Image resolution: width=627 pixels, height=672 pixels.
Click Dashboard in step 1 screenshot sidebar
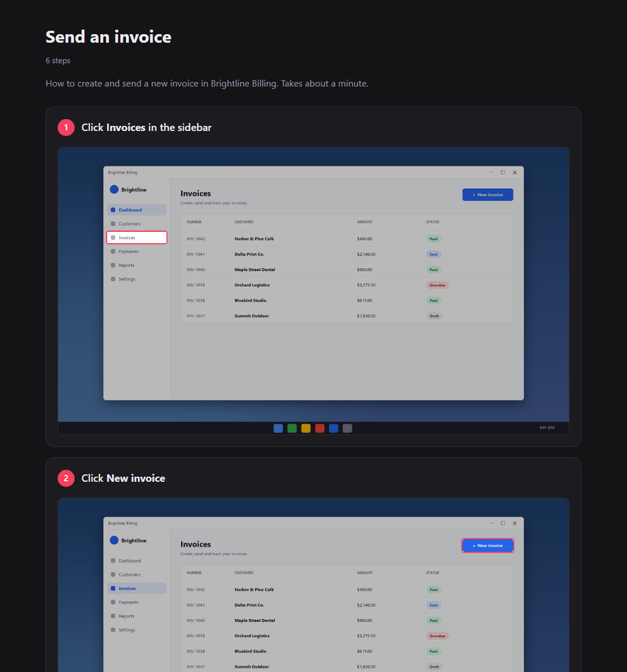coord(137,210)
